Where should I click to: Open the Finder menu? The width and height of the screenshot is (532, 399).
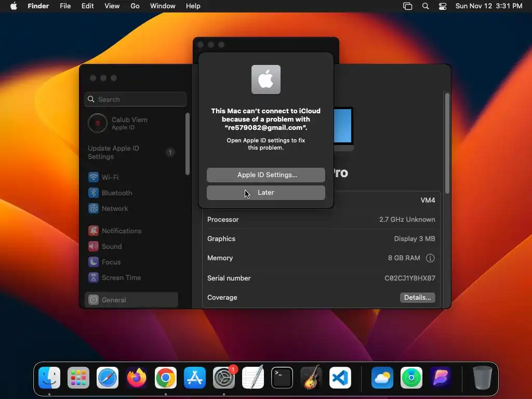click(38, 6)
